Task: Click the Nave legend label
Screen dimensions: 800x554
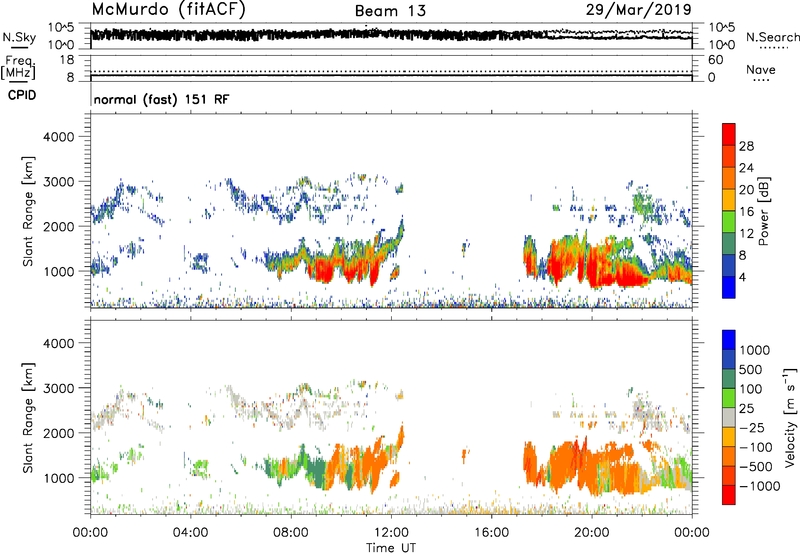Action: click(x=761, y=69)
